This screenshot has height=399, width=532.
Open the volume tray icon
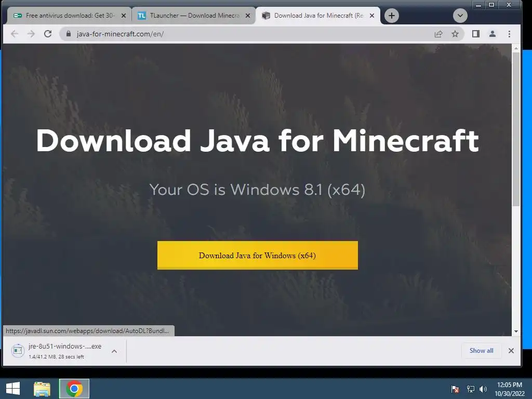(483, 389)
